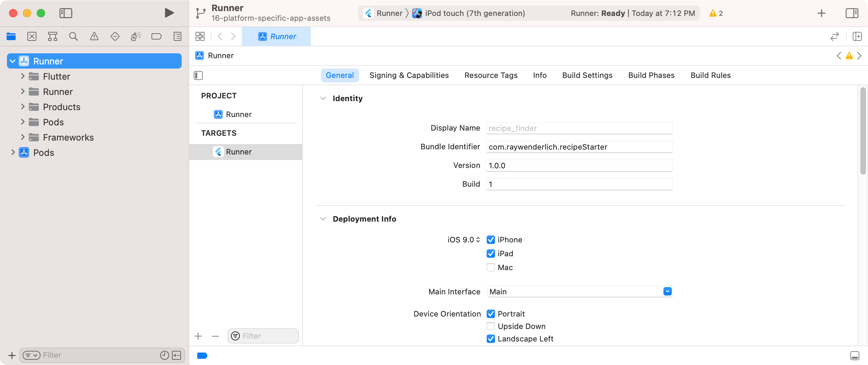Expand the Pods project at bottom

tap(13, 152)
